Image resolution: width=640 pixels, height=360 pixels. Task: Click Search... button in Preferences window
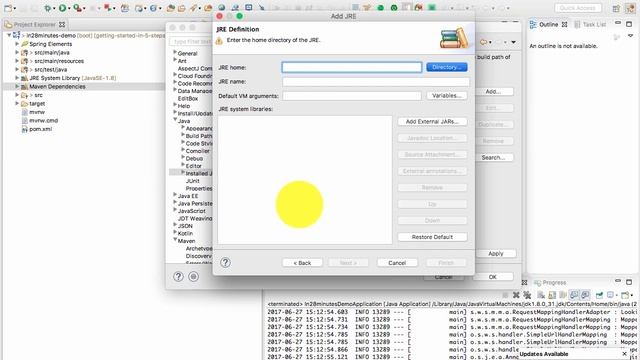[x=493, y=157]
